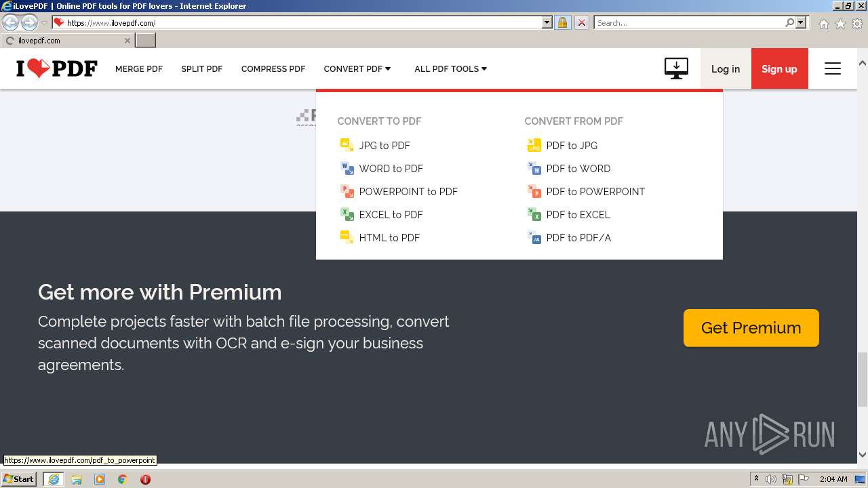Viewport: 868px width, 488px height.
Task: Click the iLovePDF logo
Action: 57,68
